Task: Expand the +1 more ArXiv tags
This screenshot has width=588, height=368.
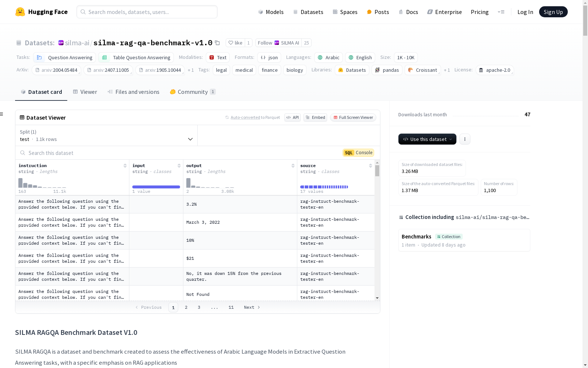Action: pyautogui.click(x=191, y=70)
